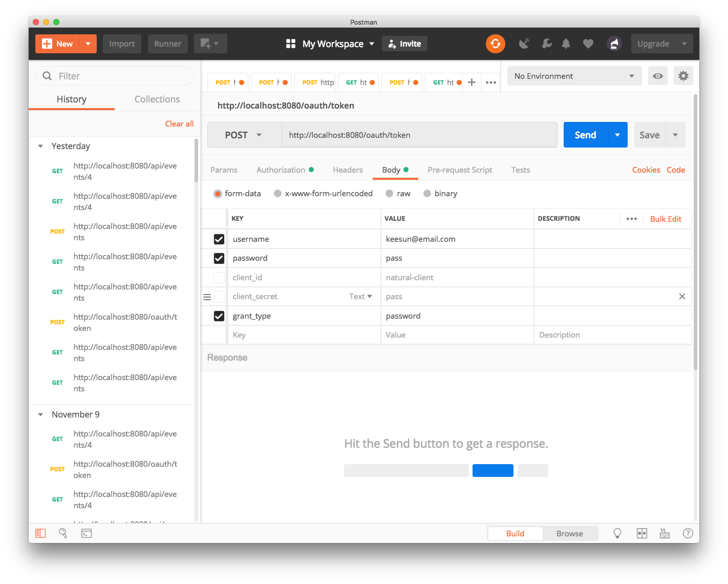
Task: Open the Bootcamp lightbulb icon
Action: click(x=617, y=533)
